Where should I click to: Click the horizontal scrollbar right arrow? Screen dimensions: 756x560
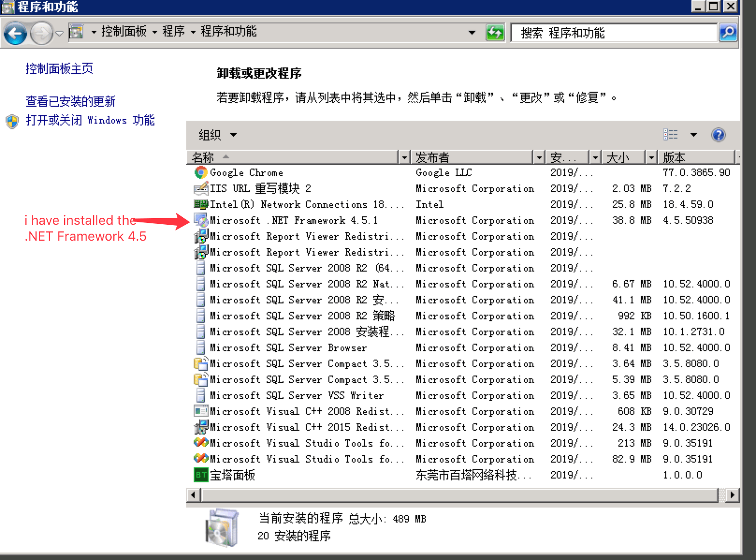[x=732, y=494]
